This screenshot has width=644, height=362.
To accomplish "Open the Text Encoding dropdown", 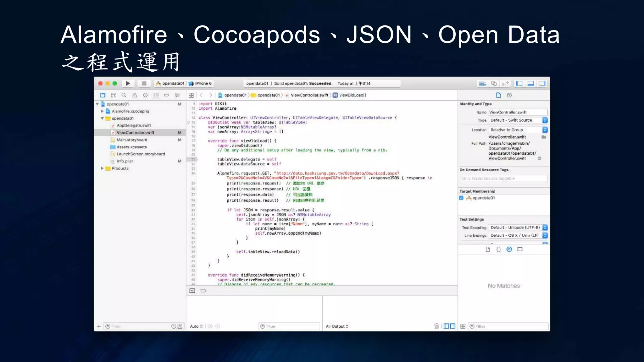I will click(x=518, y=228).
